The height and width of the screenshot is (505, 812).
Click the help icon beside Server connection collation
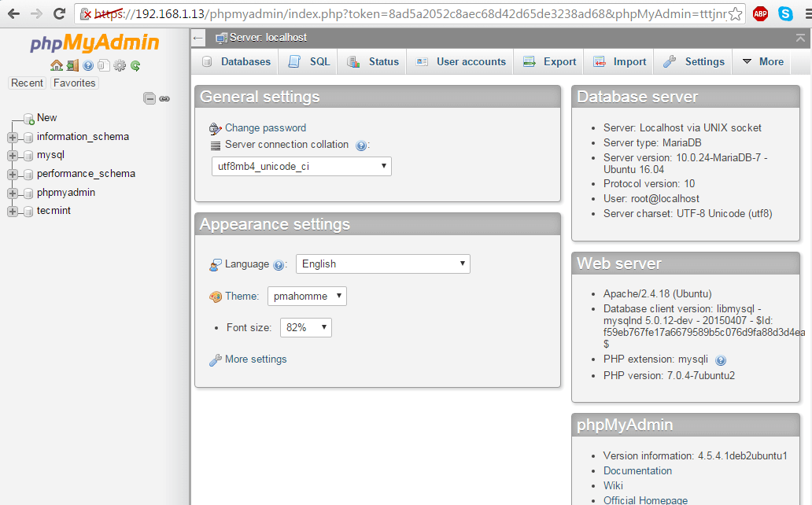point(361,146)
